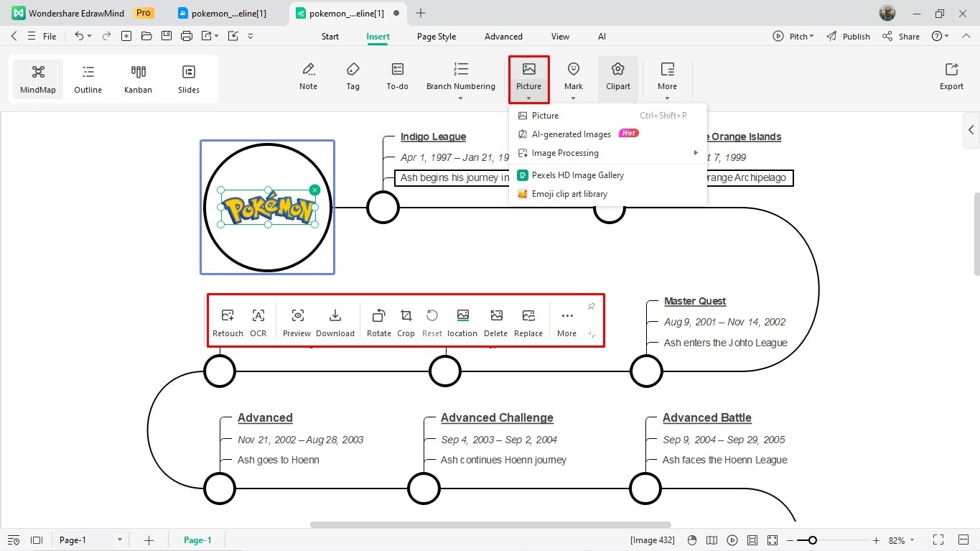Click the Redo arrow
The width and height of the screenshot is (980, 551).
click(107, 36)
